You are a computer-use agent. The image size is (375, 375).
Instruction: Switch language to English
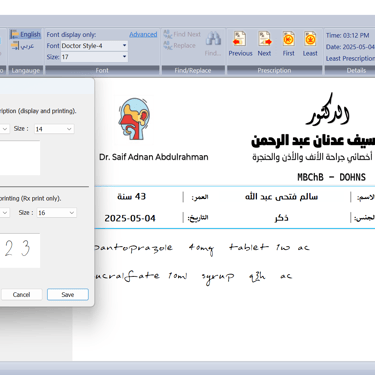[25, 34]
